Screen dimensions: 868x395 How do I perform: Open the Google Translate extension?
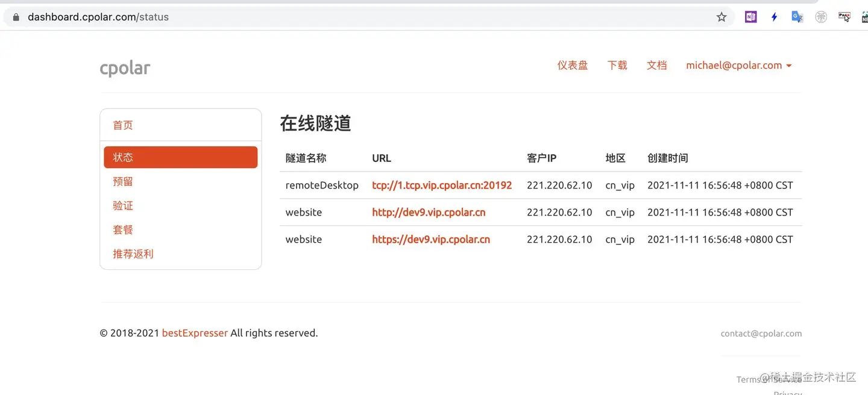[797, 17]
